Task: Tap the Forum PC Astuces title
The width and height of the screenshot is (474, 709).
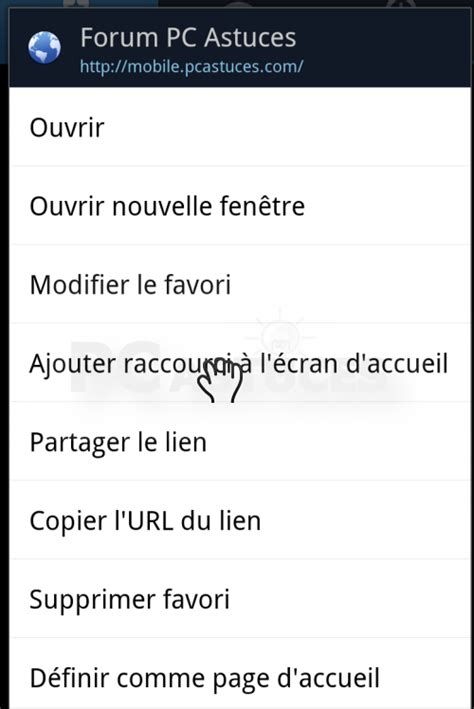Action: click(188, 37)
